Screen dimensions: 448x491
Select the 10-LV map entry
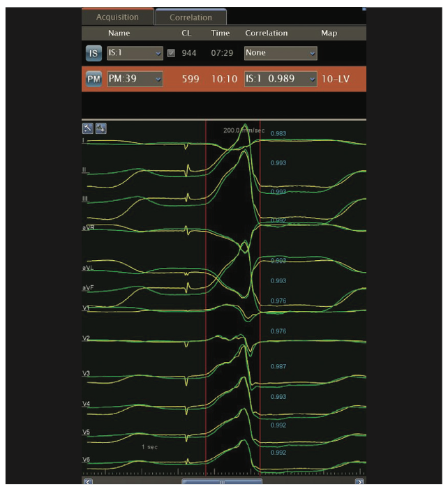[336, 79]
